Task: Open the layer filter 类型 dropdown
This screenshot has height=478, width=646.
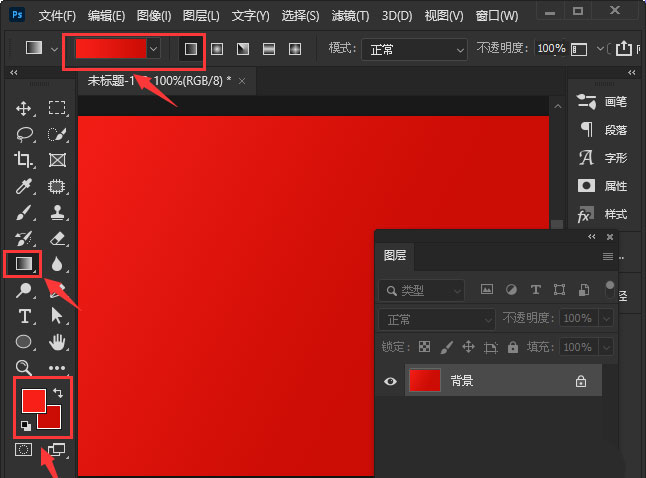Action: 421,291
